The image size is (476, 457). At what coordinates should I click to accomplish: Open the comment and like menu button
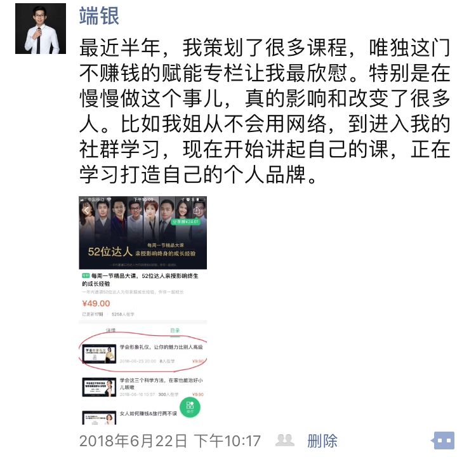point(444,440)
